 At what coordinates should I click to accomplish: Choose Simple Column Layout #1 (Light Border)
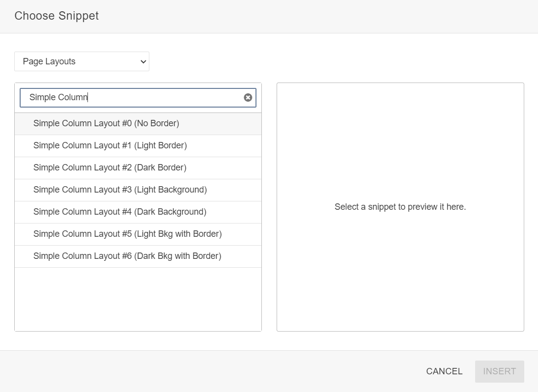click(x=110, y=146)
